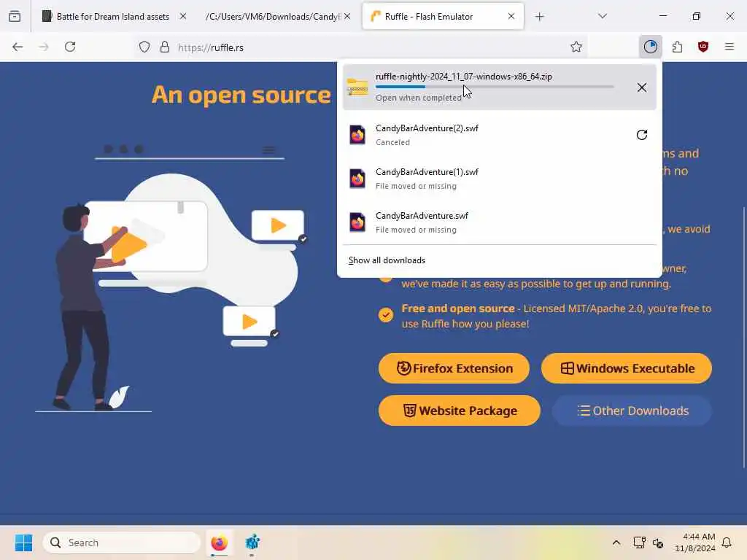Close the Battle for Dream Island tab
This screenshot has width=747, height=560.
click(x=183, y=16)
